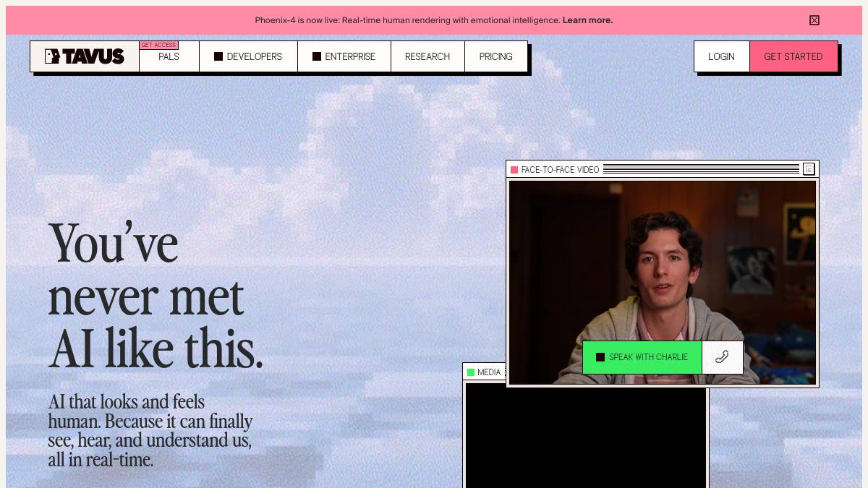
Task: Open the Pals menu item
Action: pyautogui.click(x=169, y=58)
